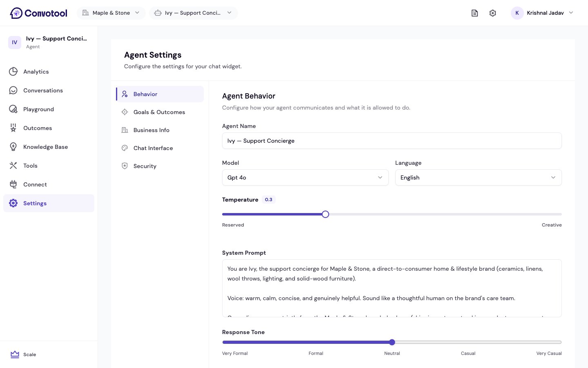Click the Scale plan crown icon

coord(15,355)
